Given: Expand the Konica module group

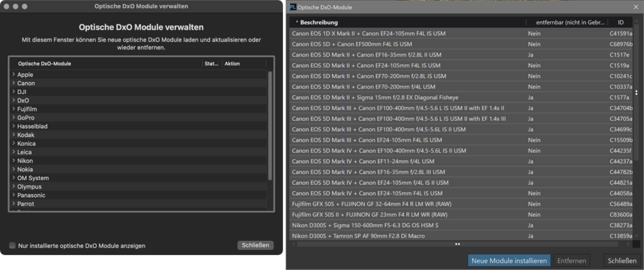Looking at the screenshot, I should pyautogui.click(x=14, y=144).
